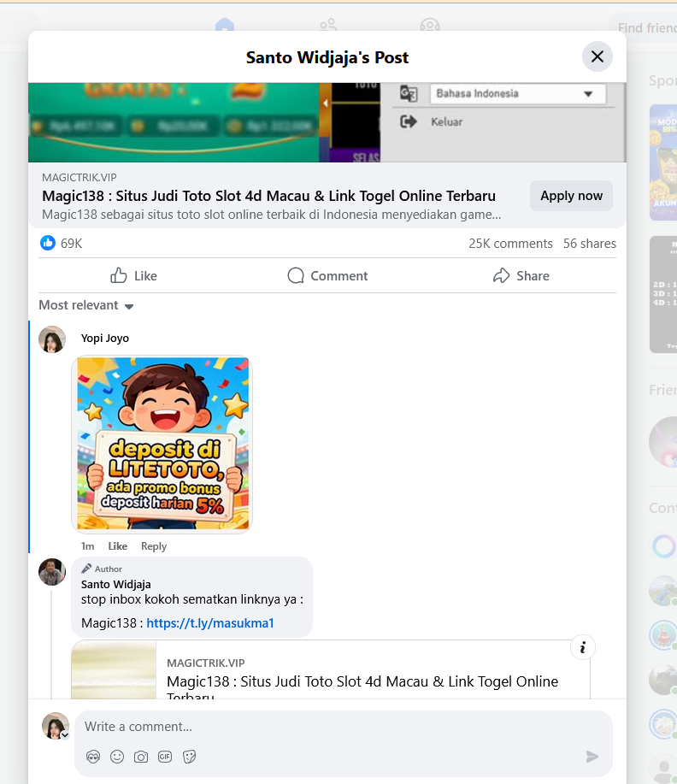The width and height of the screenshot is (677, 784).
Task: Like Yopi Joyo's comment
Action: (117, 546)
